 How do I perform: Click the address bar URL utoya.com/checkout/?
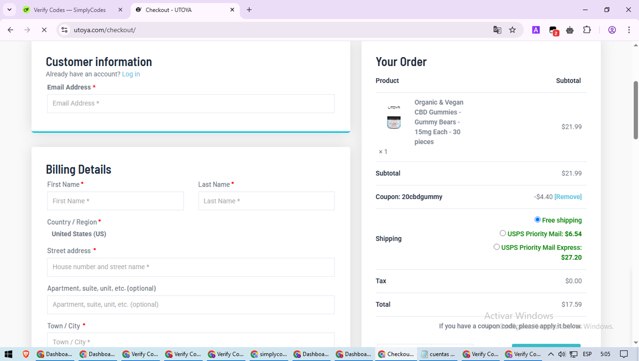click(x=105, y=30)
